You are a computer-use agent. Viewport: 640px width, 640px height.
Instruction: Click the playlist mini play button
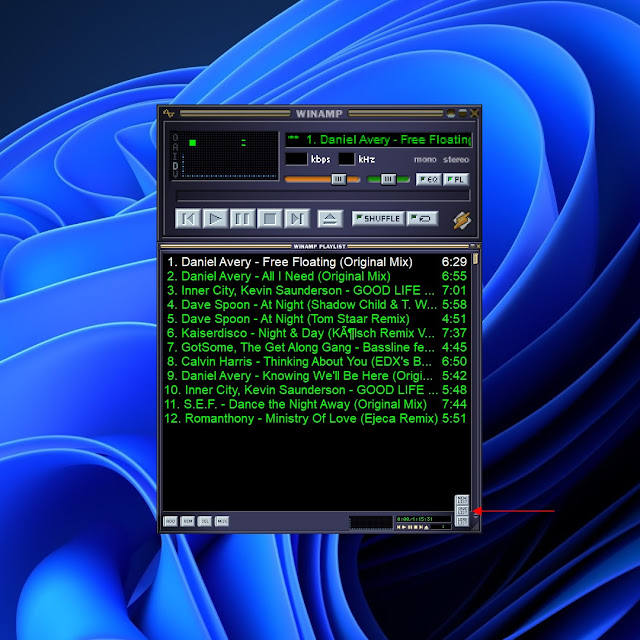pos(404,527)
